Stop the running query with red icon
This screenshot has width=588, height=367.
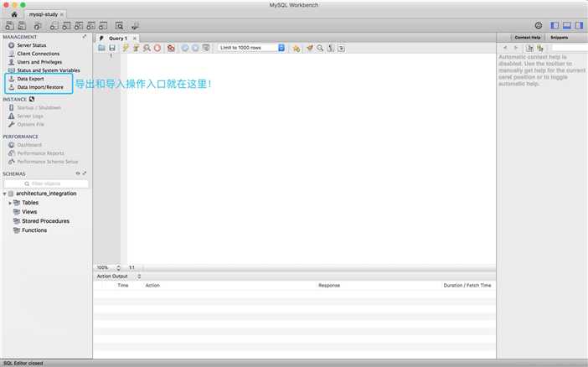click(x=157, y=48)
